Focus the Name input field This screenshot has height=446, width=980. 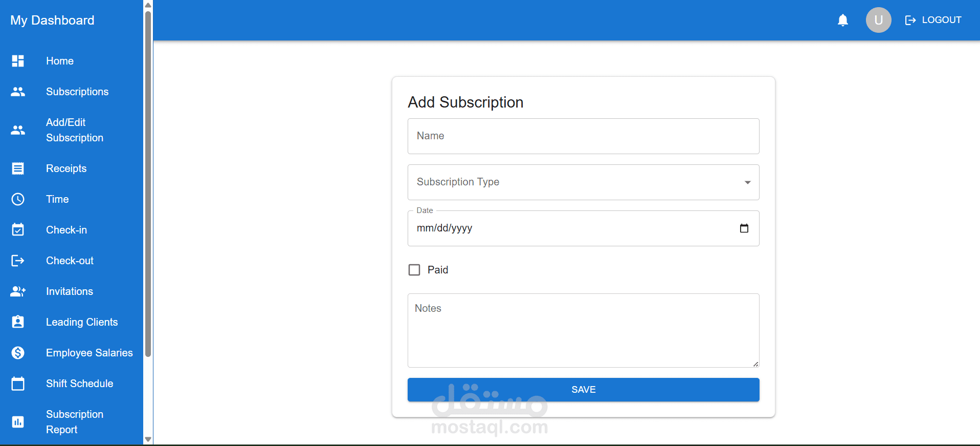point(584,136)
